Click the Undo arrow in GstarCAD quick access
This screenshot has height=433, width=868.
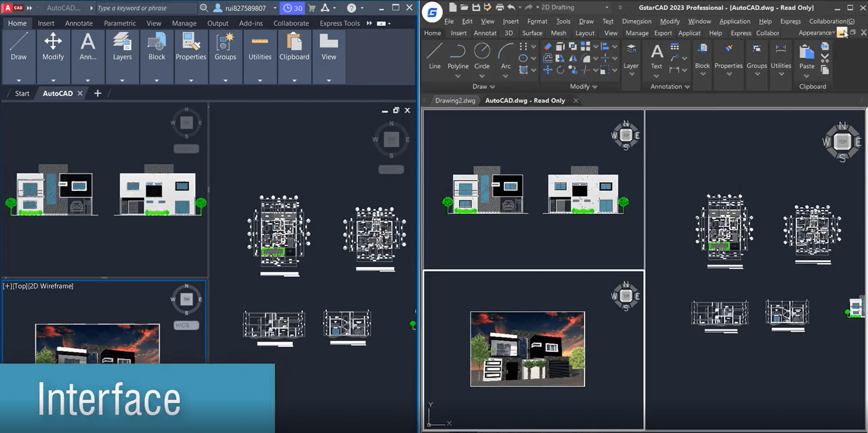(x=511, y=7)
